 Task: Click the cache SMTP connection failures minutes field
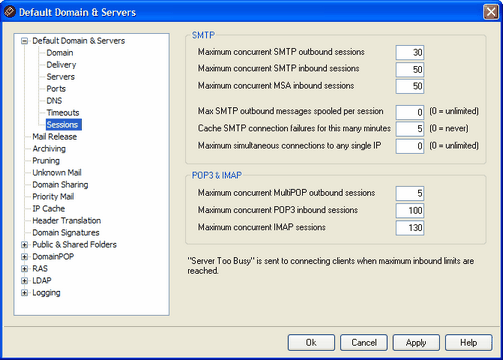pyautogui.click(x=410, y=129)
